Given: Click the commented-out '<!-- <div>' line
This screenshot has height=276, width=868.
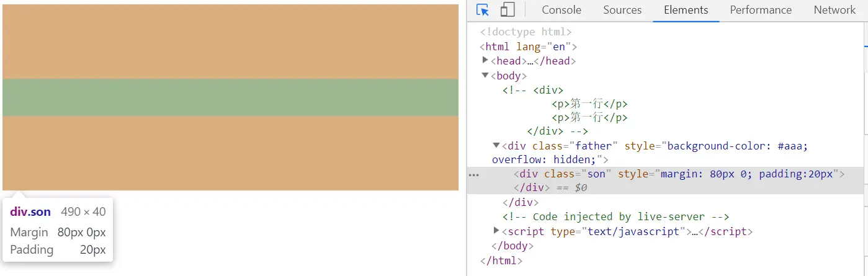Looking at the screenshot, I should pyautogui.click(x=533, y=90).
